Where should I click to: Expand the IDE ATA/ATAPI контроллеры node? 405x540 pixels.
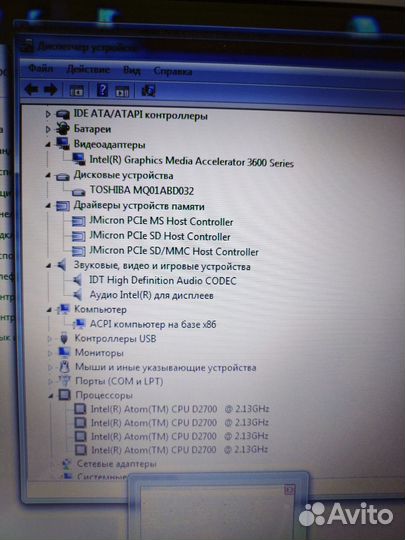tap(48, 114)
